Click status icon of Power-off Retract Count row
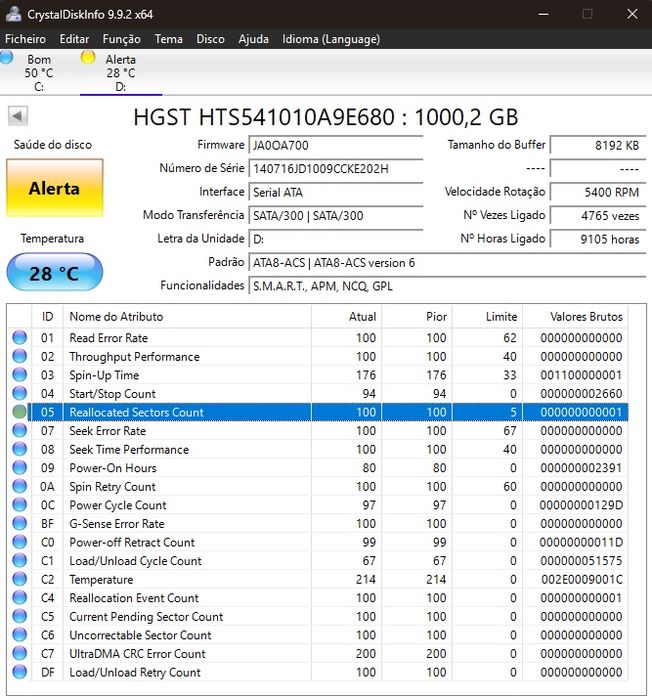 [19, 542]
